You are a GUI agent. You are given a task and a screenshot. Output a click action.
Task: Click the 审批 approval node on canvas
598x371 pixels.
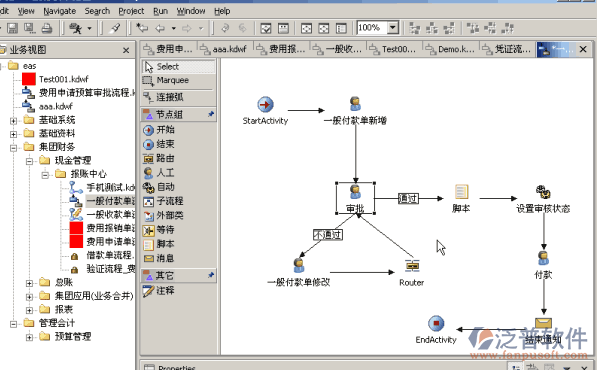click(x=355, y=198)
